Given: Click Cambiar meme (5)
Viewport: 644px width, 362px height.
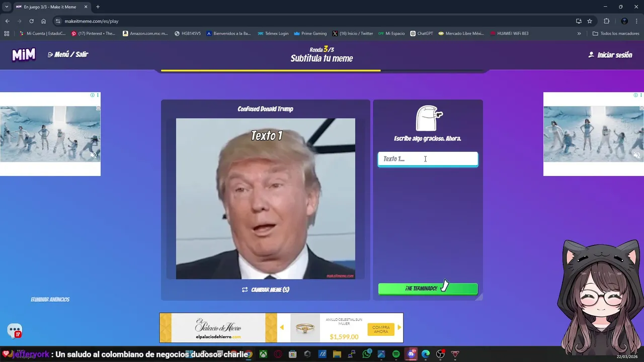Looking at the screenshot, I should [x=266, y=290].
